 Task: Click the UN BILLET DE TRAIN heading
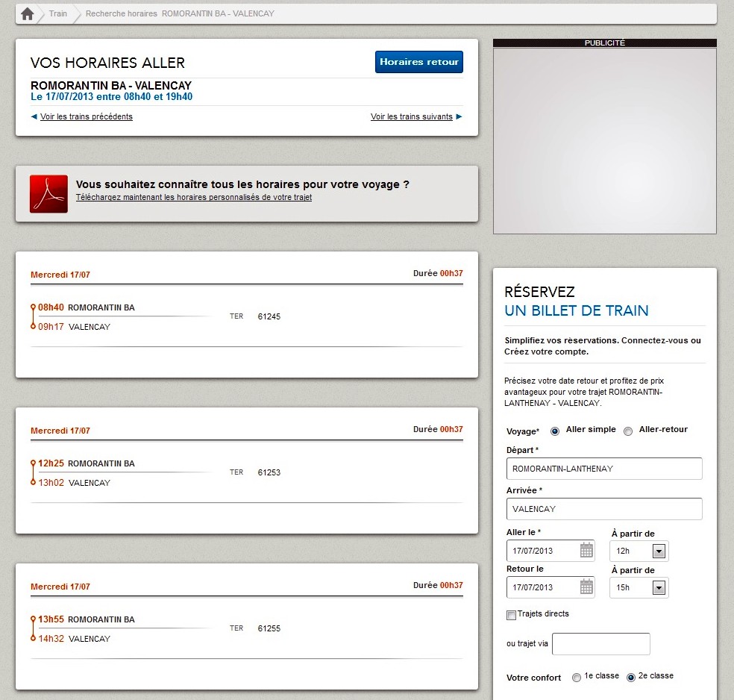(x=577, y=310)
